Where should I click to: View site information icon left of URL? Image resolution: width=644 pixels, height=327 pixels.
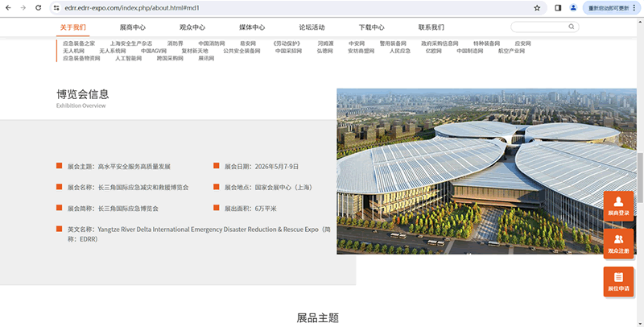pos(56,7)
